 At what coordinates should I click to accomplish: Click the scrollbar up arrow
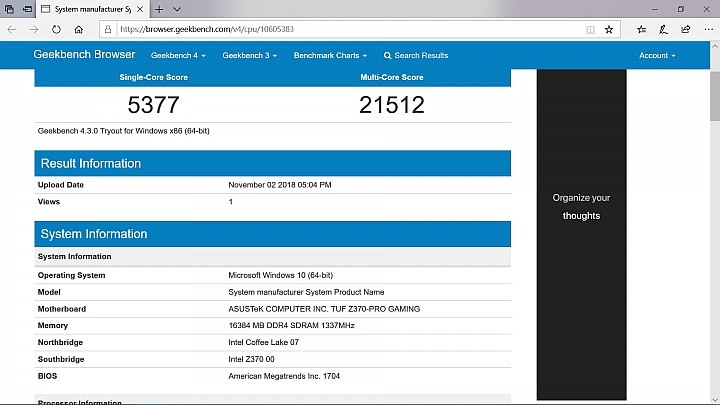click(715, 46)
